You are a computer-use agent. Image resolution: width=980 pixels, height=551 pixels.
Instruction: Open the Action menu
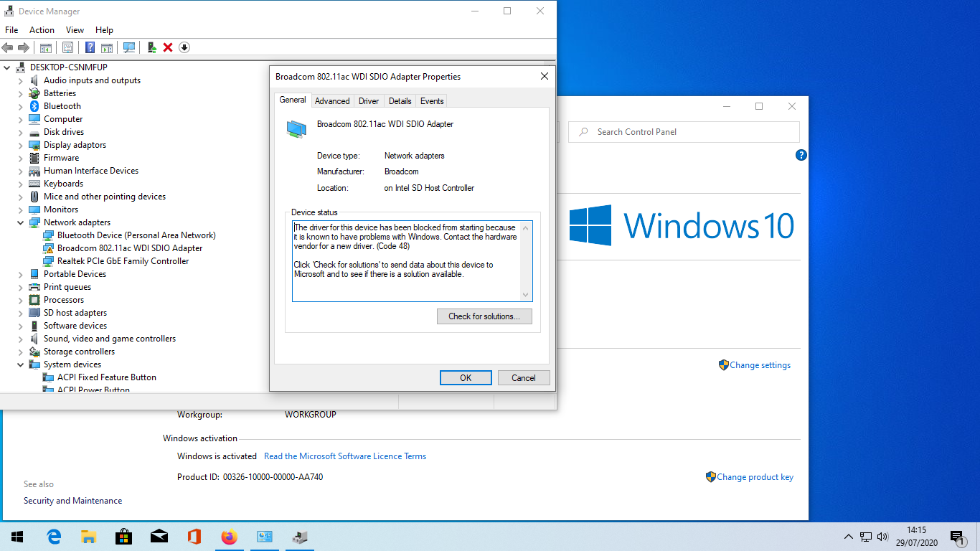[42, 30]
